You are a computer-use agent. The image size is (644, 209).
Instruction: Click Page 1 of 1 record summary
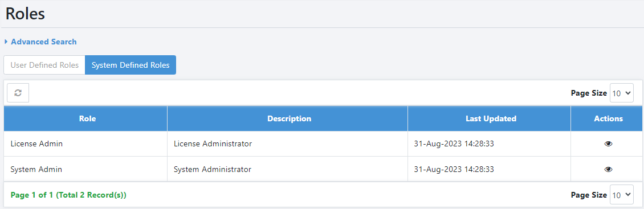68,195
